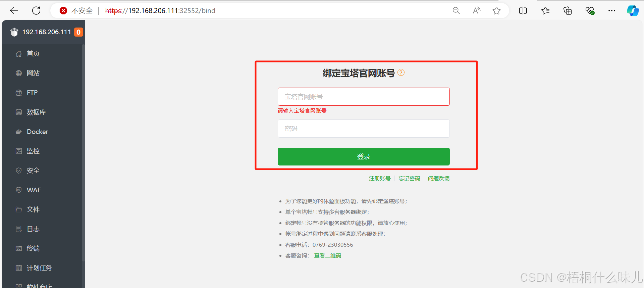This screenshot has height=288, width=644.
Task: Click the help question mark beside the title
Action: coord(401,73)
